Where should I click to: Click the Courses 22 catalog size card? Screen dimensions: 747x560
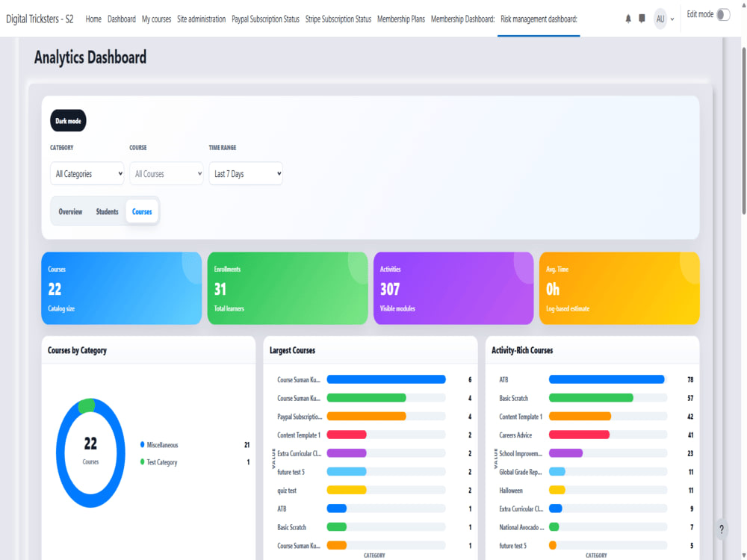[122, 288]
